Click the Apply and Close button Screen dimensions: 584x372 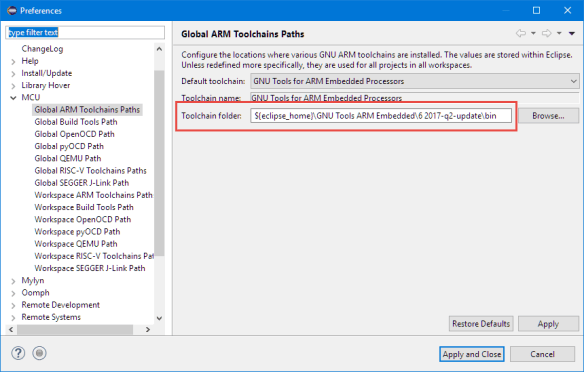(472, 354)
